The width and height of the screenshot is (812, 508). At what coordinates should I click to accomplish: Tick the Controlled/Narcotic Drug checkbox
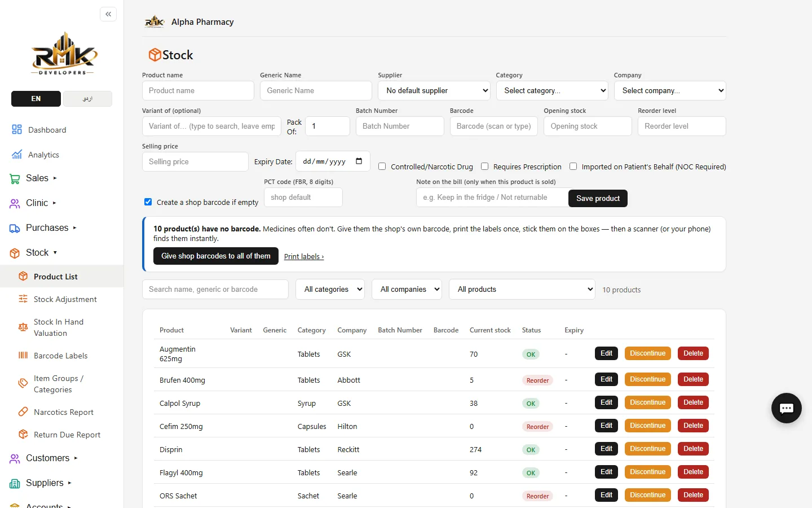[x=382, y=167]
